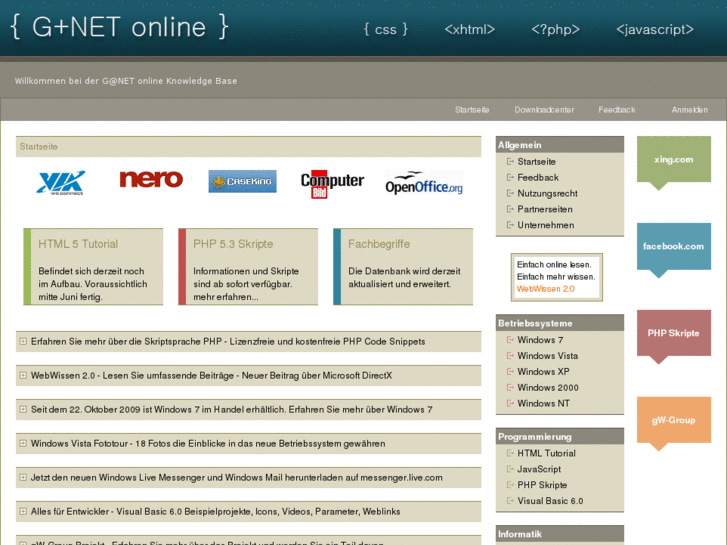Open the CaseKing partner logo
Screen dimensions: 727x545
[x=242, y=181]
